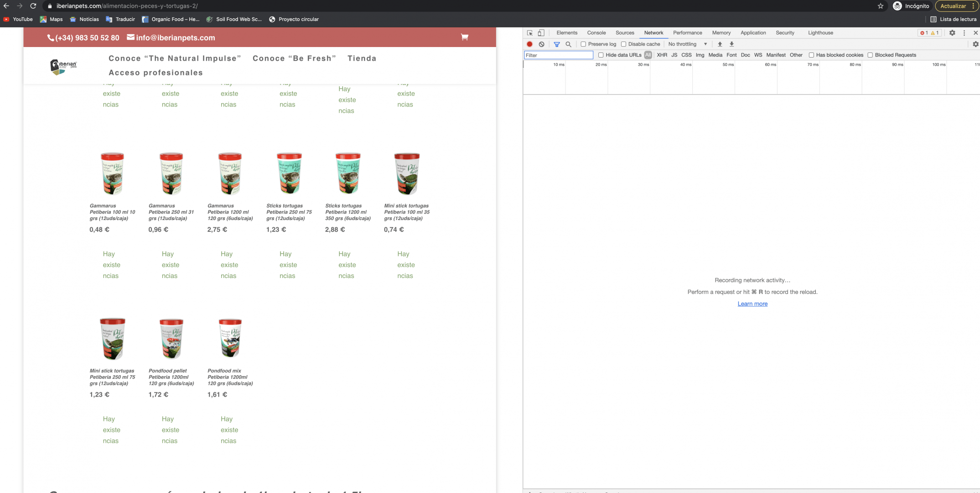Check Has blocked cookies

click(x=811, y=55)
